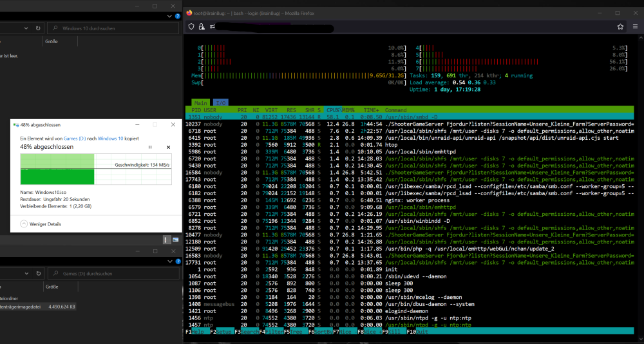
Task: Bookmark this page with the star icon
Action: (x=620, y=26)
